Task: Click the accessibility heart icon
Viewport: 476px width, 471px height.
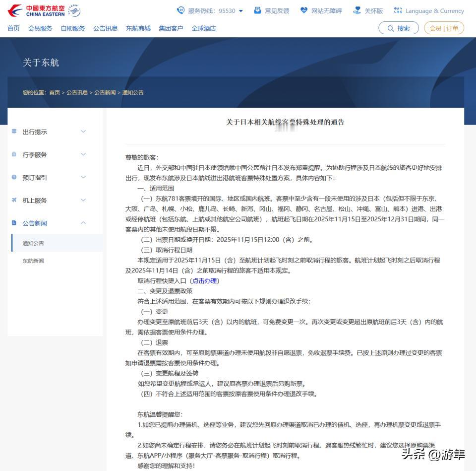Action: pyautogui.click(x=304, y=10)
